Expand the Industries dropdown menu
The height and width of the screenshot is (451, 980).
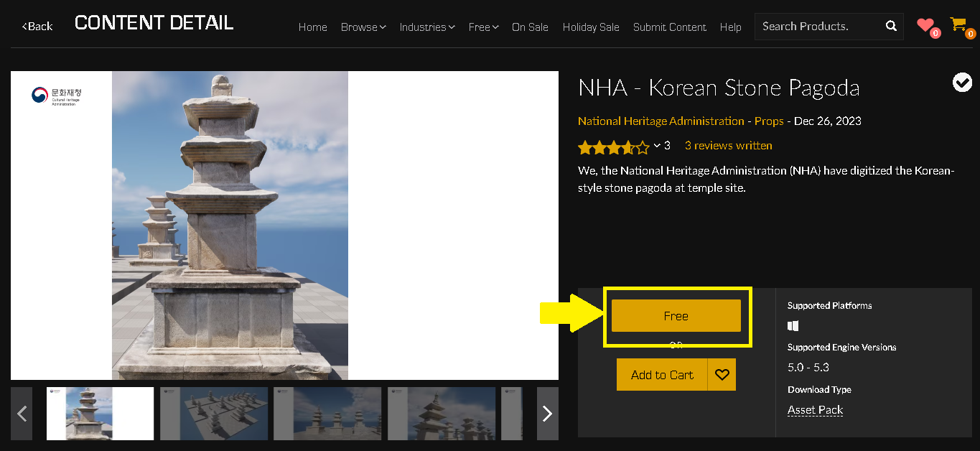pyautogui.click(x=427, y=27)
